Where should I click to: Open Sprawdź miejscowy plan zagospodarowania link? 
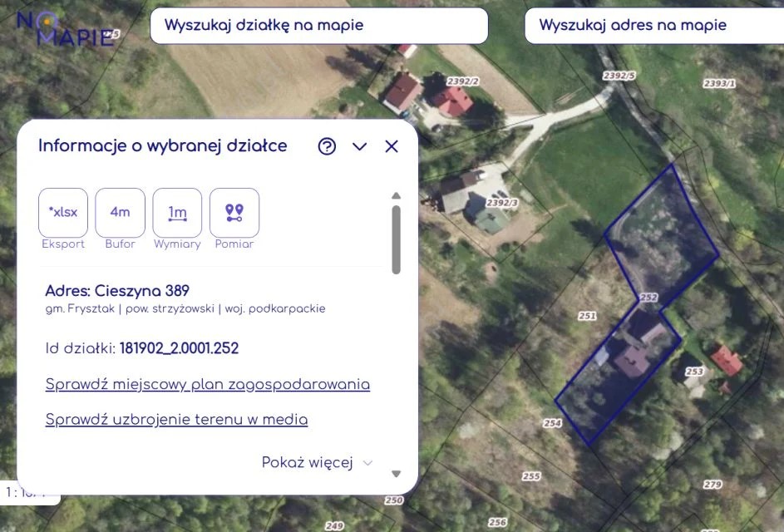click(x=208, y=384)
